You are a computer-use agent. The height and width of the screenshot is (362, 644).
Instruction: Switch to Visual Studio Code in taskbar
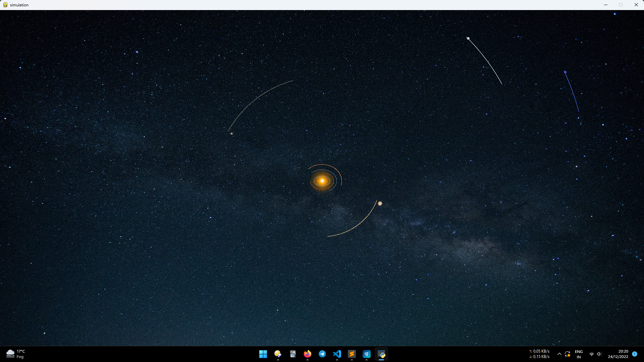pyautogui.click(x=337, y=354)
